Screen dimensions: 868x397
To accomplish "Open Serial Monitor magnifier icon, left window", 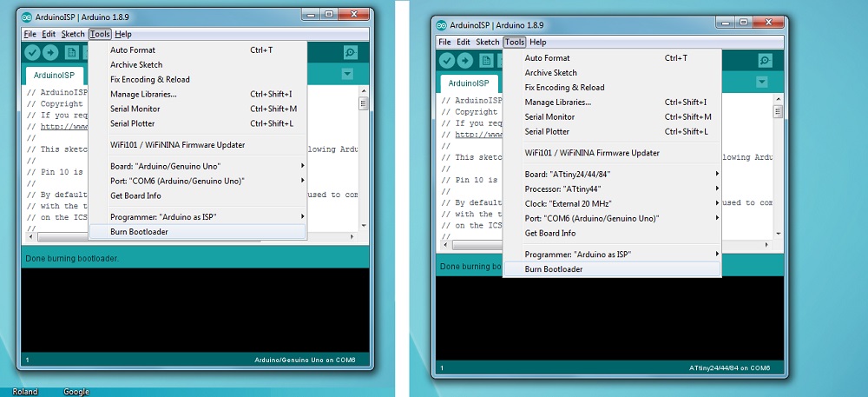I will (350, 53).
